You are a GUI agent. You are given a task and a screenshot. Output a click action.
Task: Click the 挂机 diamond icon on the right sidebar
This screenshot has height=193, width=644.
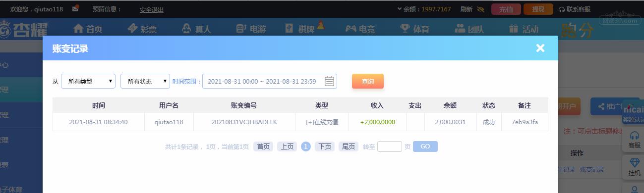point(634,163)
